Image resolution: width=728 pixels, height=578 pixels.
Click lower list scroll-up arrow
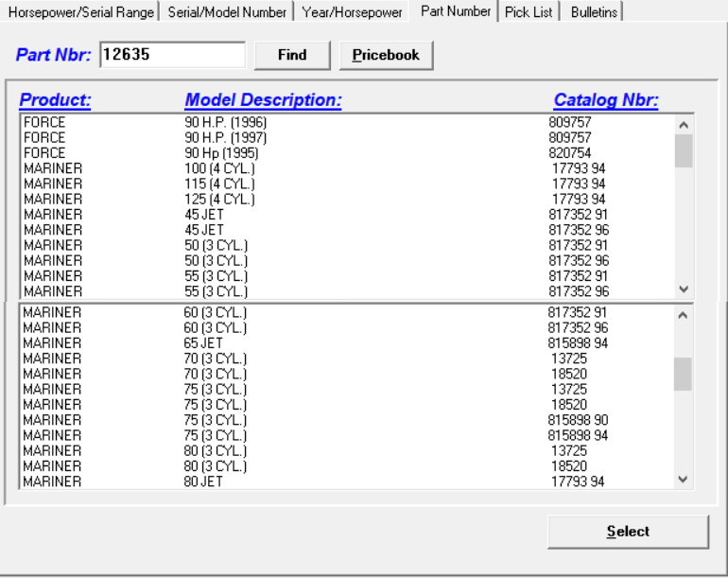[x=683, y=315]
